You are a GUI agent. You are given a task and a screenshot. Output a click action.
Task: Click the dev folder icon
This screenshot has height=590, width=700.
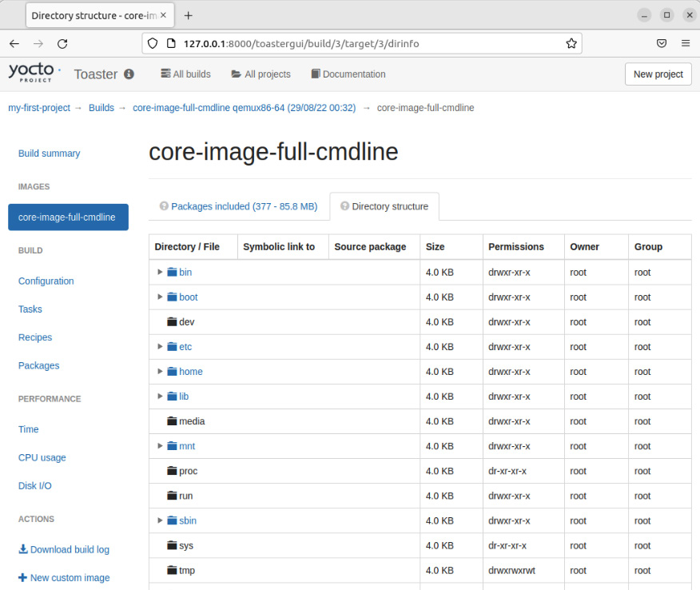[x=172, y=321]
